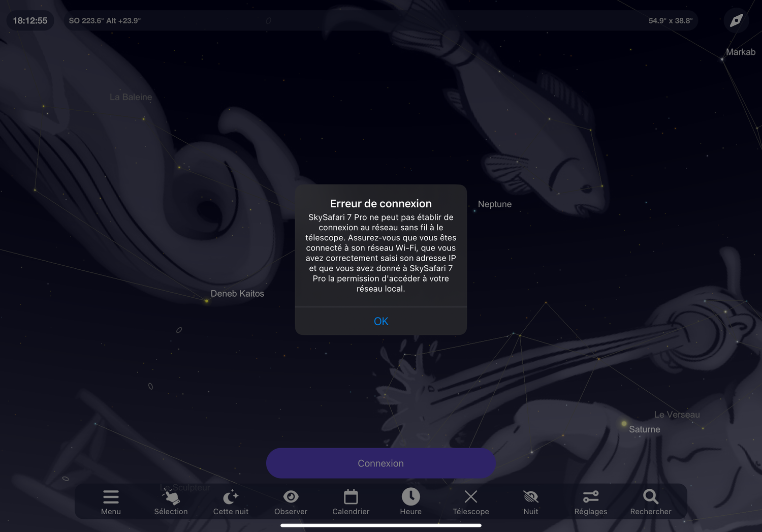Select the Neptune label in sky
The width and height of the screenshot is (762, 532).
tap(494, 204)
